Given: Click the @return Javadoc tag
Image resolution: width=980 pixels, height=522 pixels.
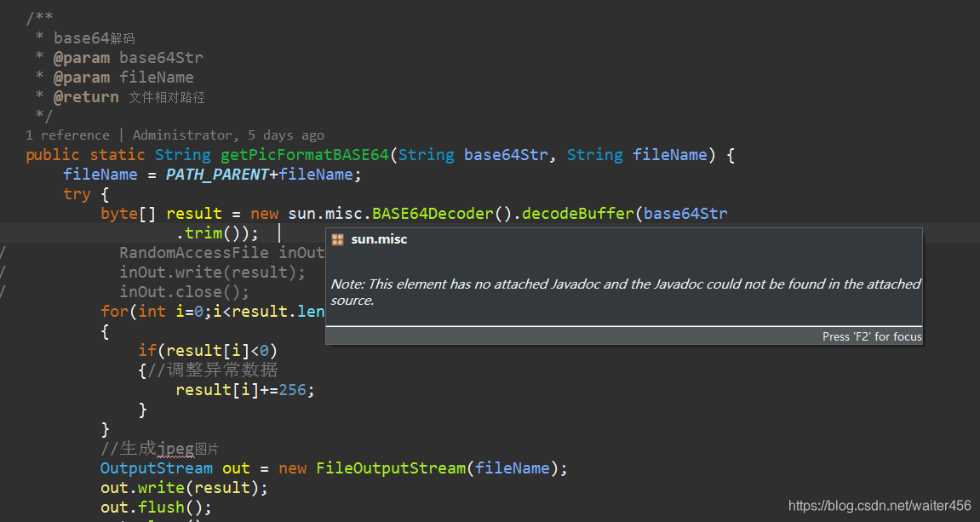Looking at the screenshot, I should tap(86, 96).
